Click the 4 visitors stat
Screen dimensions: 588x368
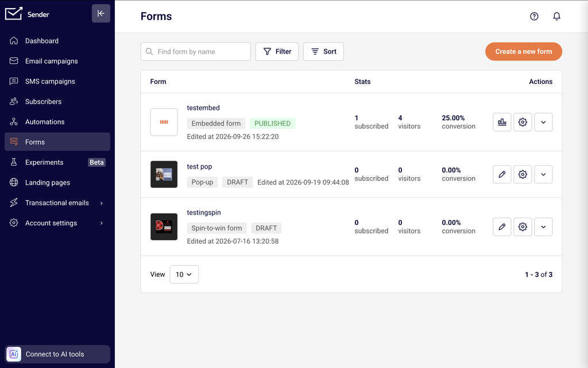409,122
